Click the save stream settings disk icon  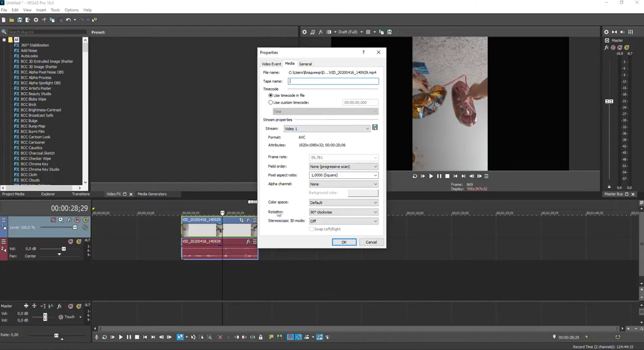(x=375, y=127)
